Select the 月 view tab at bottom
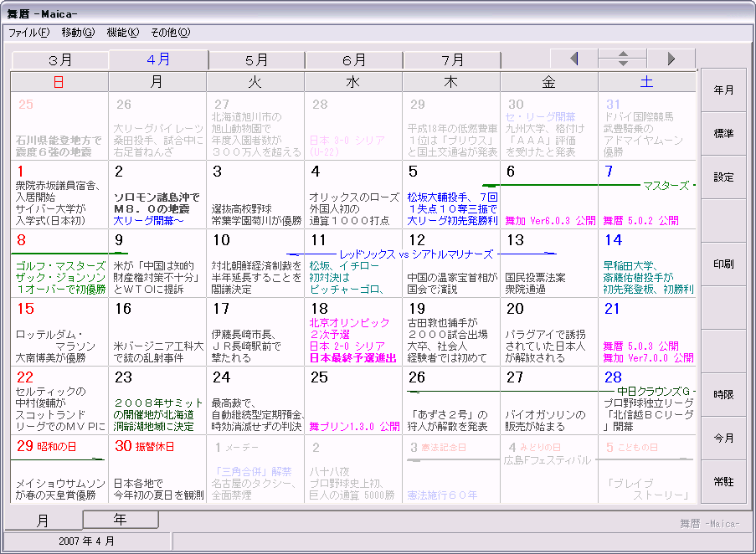Screen dimensions: 756x554 click(43, 521)
